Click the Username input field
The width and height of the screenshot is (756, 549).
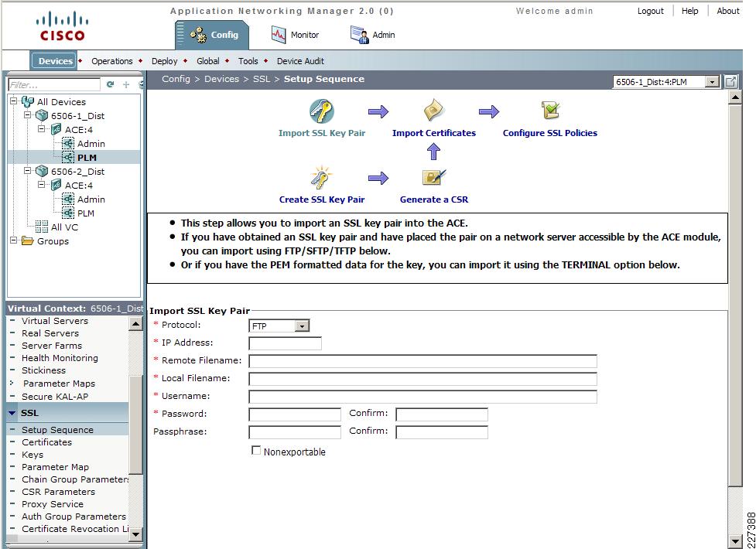pos(422,397)
